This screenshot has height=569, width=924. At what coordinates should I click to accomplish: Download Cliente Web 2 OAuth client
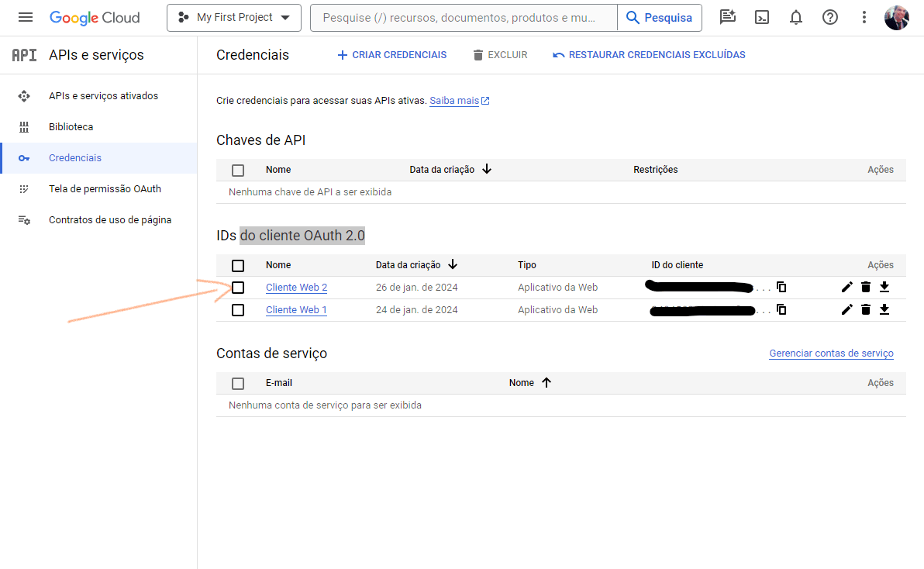[884, 288]
